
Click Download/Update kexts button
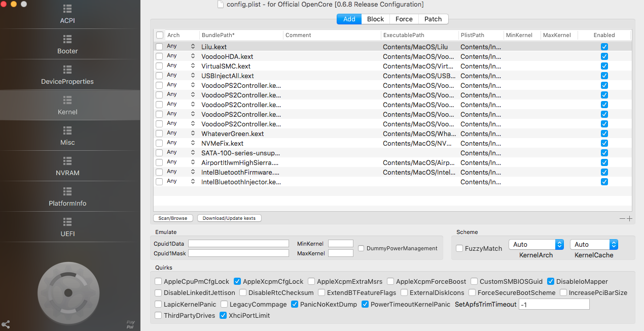point(229,218)
